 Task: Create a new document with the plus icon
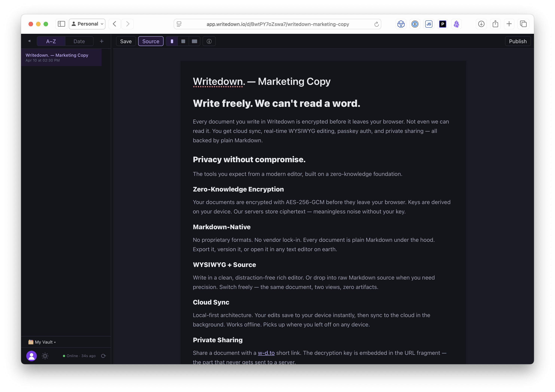tap(102, 41)
